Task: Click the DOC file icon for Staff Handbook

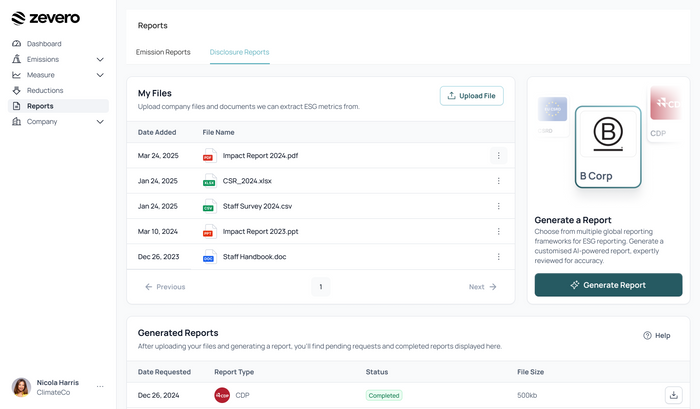Action: coord(209,257)
